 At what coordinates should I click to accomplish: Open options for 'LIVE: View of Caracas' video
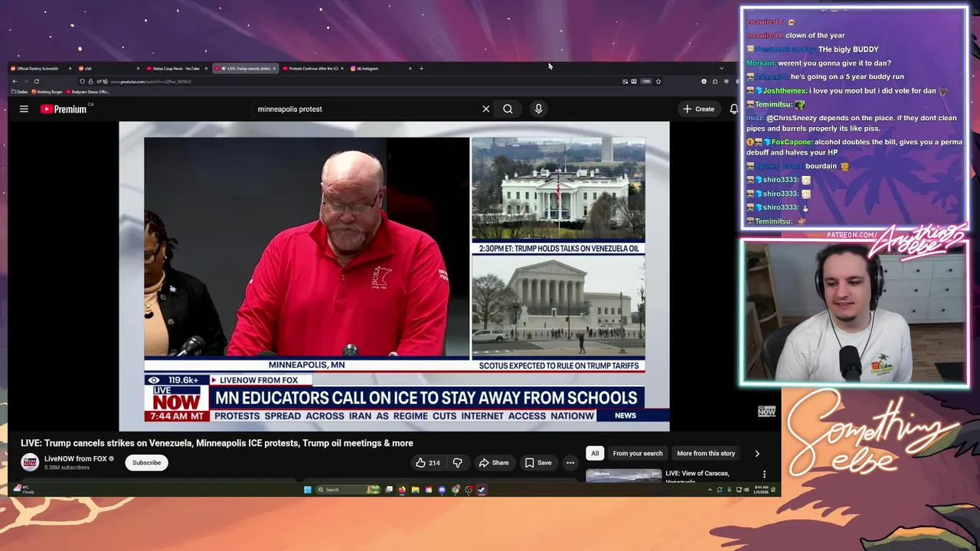coord(764,474)
